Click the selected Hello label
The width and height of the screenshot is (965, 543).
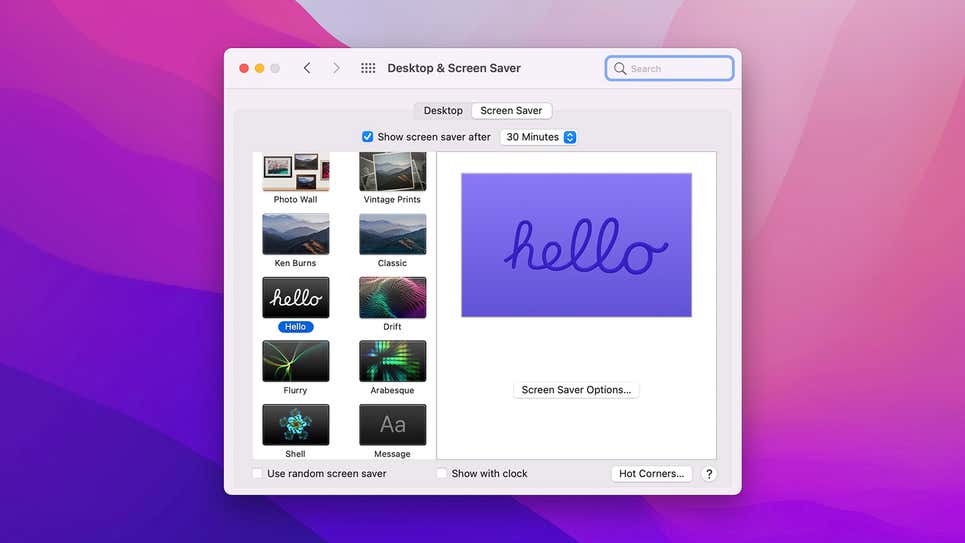coord(295,327)
